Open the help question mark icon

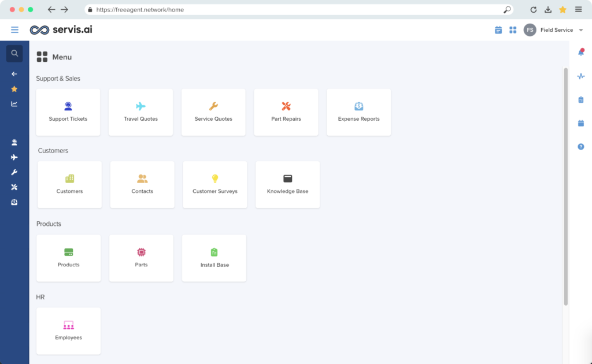click(580, 146)
